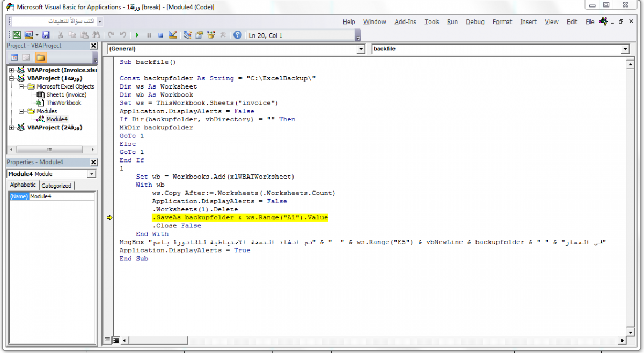The image size is (644, 353).
Task: Click the Break pause icon
Action: (x=149, y=35)
